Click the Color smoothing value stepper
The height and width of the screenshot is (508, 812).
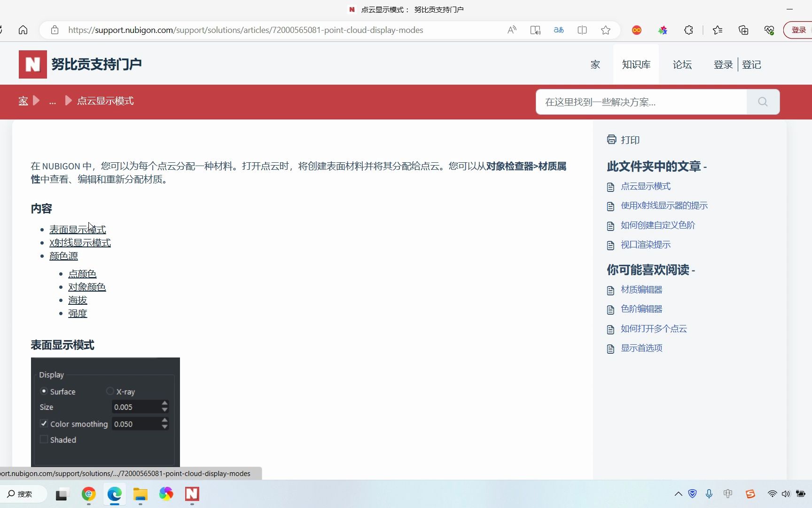pos(164,423)
